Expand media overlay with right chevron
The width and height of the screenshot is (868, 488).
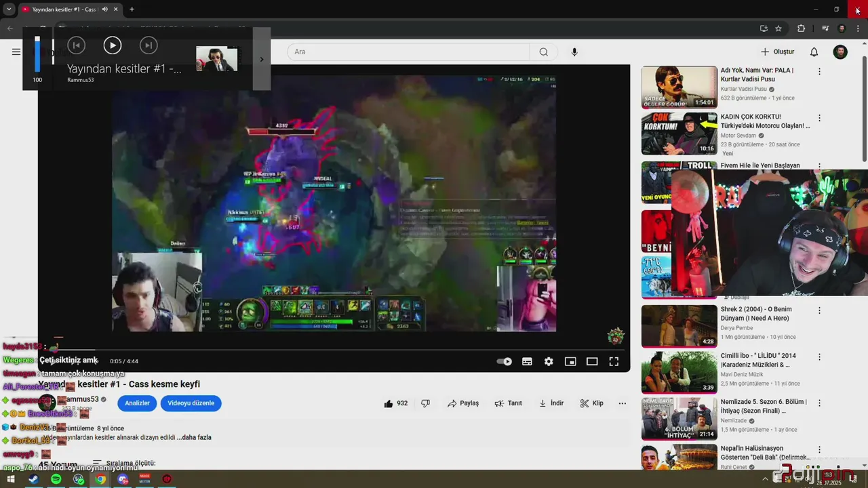(262, 59)
